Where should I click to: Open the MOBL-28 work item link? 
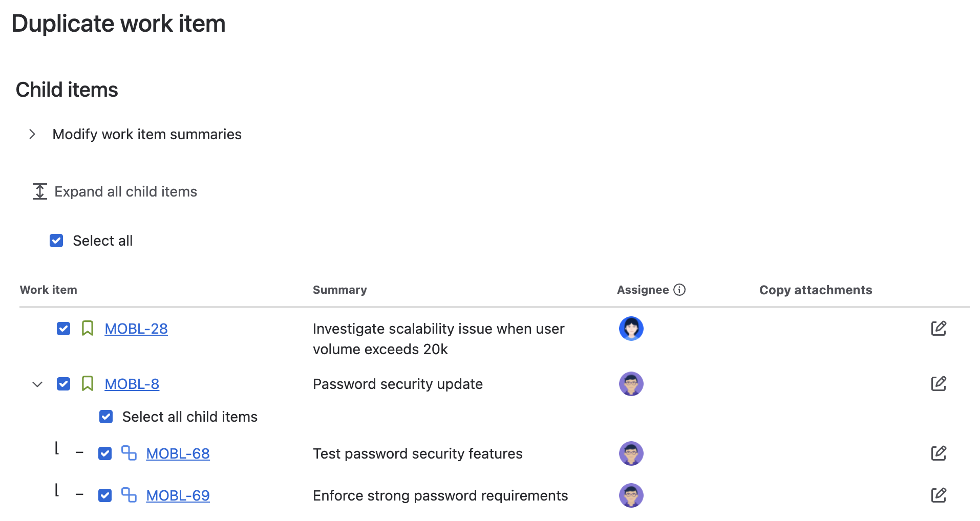pyautogui.click(x=136, y=329)
